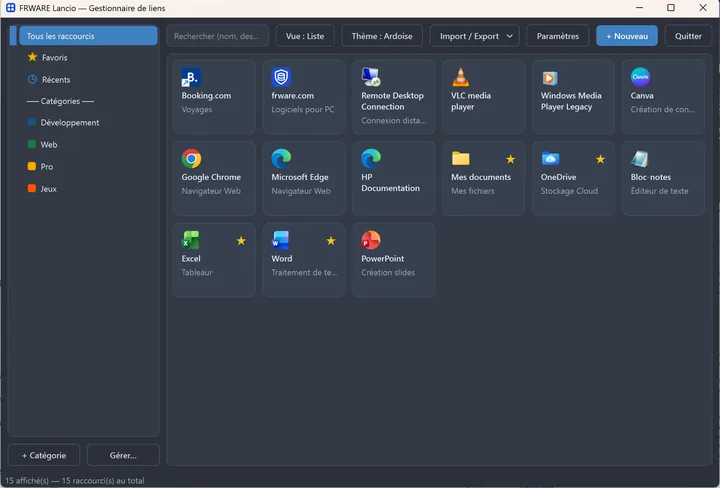Image resolution: width=720 pixels, height=488 pixels.
Task: Toggle favorite star on Mes documents card
Action: (x=510, y=159)
